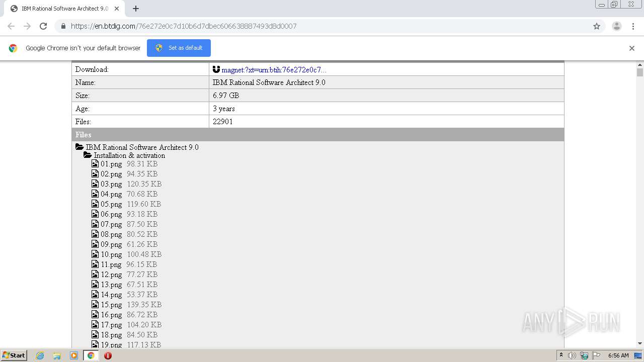Click the image icon beside 01.png
The width and height of the screenshot is (644, 362).
point(95,163)
